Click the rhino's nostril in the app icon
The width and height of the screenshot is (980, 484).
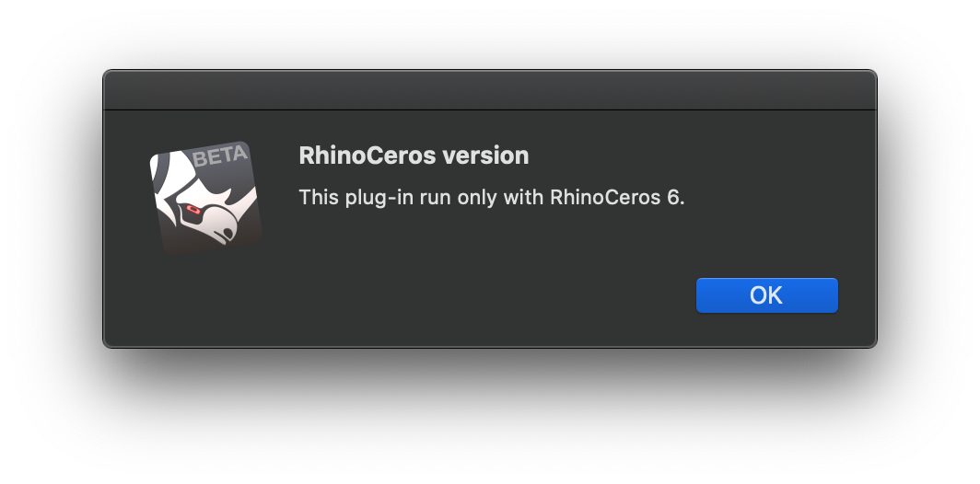click(x=228, y=232)
